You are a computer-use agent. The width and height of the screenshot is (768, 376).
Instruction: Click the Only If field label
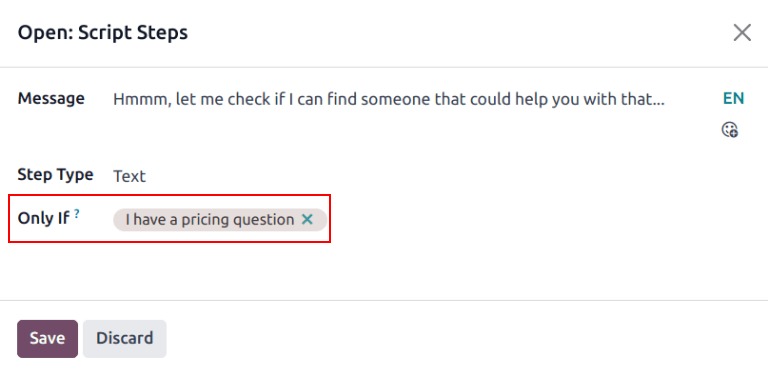(x=44, y=218)
